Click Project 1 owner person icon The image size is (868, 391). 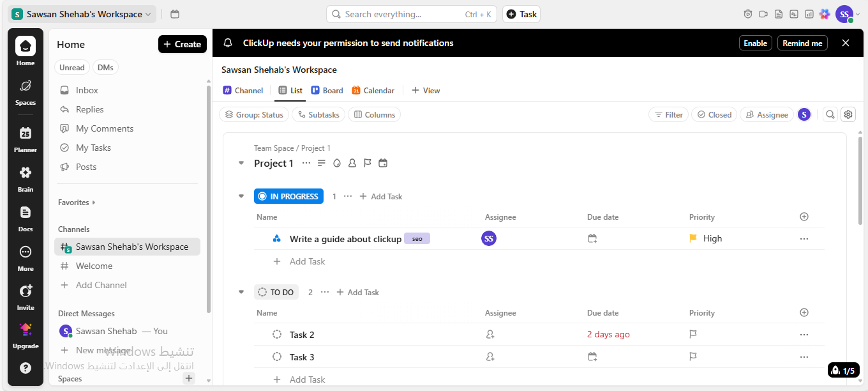pyautogui.click(x=352, y=163)
